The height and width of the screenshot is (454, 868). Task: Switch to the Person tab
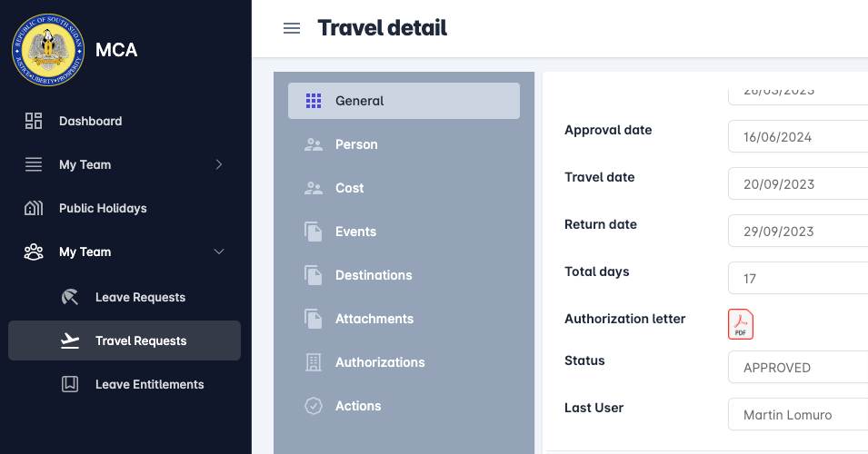point(355,144)
